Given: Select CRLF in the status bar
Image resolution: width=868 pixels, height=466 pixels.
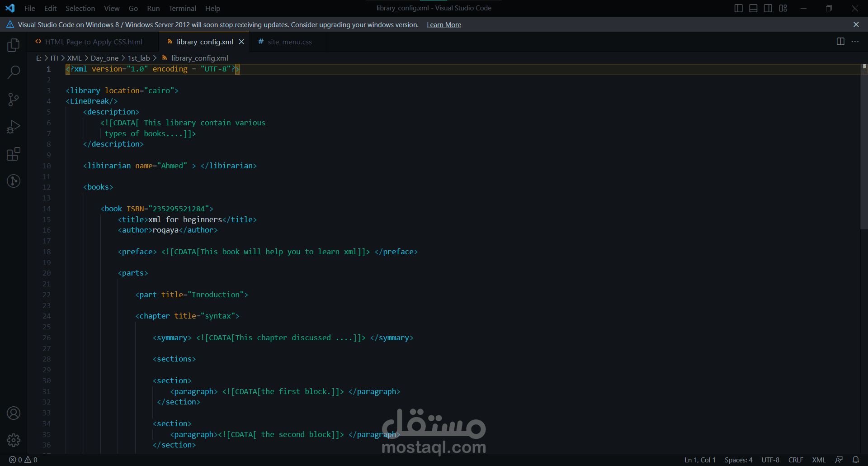Looking at the screenshot, I should (x=796, y=460).
